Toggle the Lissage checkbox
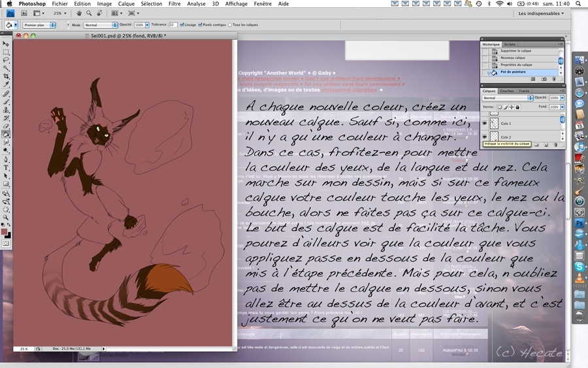Image resolution: width=588 pixels, height=368 pixels. coord(182,25)
